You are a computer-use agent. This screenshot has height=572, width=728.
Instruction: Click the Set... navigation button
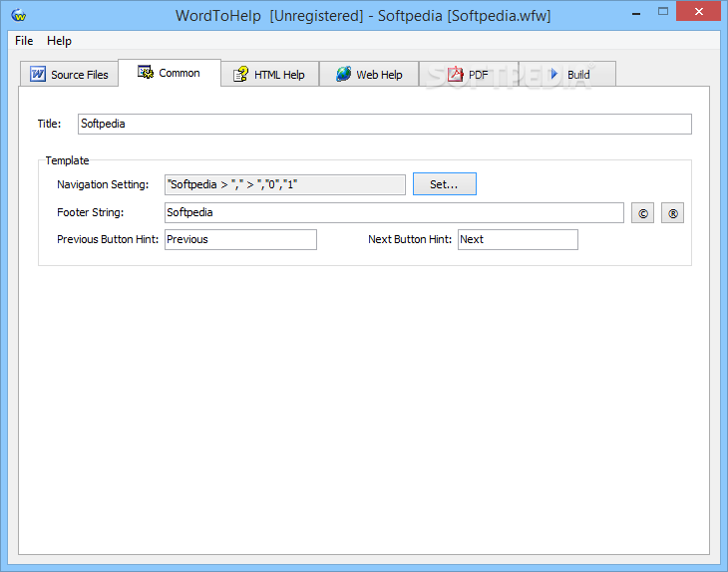[x=445, y=184]
